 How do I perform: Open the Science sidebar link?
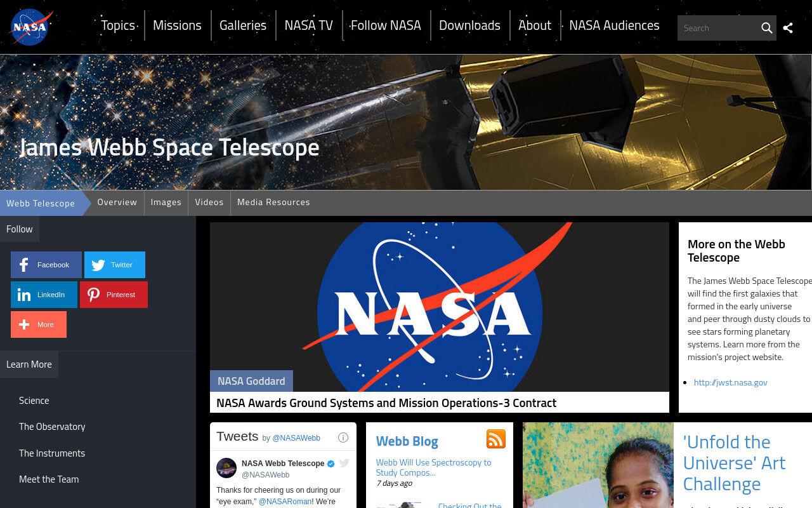(34, 401)
